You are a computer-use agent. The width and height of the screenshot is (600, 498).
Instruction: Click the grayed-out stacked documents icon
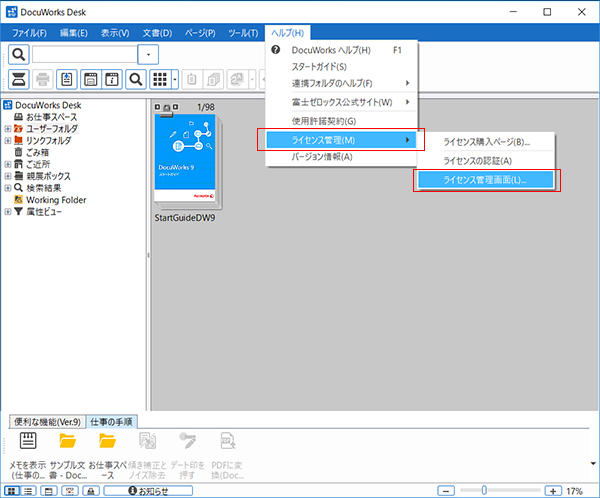[x=213, y=80]
